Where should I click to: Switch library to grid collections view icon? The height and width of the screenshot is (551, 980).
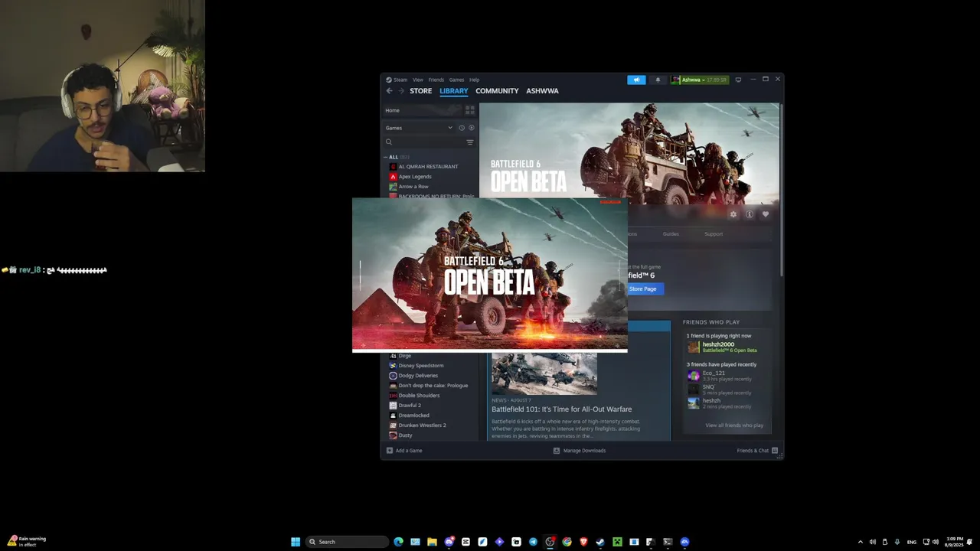(470, 110)
